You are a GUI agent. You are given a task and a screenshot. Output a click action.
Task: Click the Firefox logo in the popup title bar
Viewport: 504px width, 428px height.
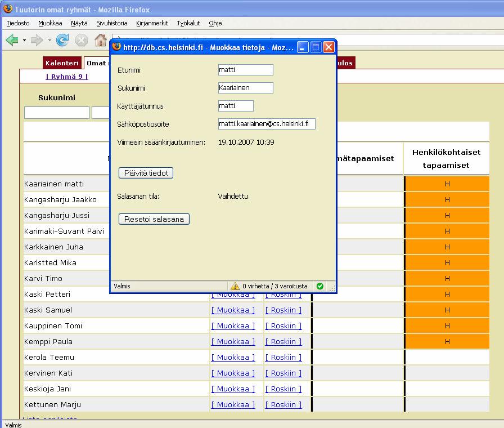116,47
